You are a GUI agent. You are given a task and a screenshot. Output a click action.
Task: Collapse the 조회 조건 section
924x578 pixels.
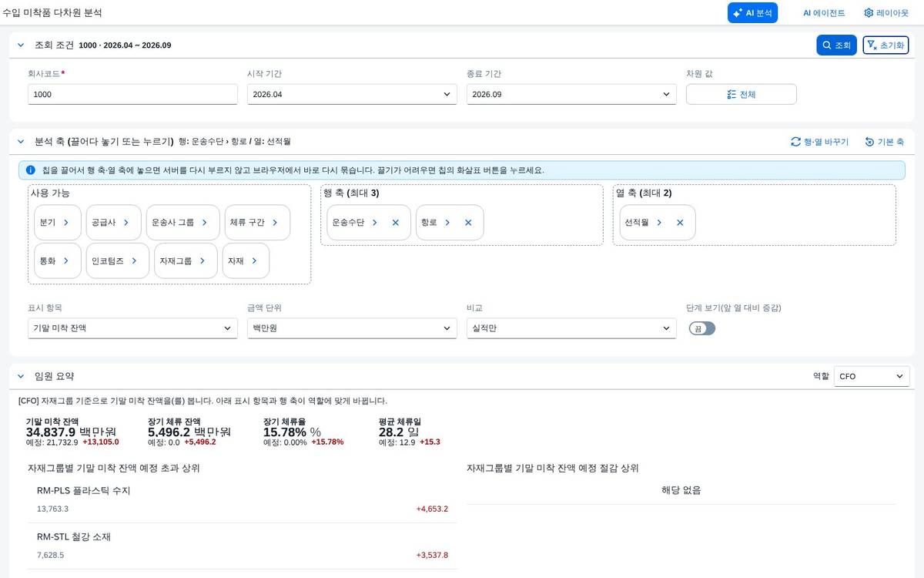click(x=21, y=45)
